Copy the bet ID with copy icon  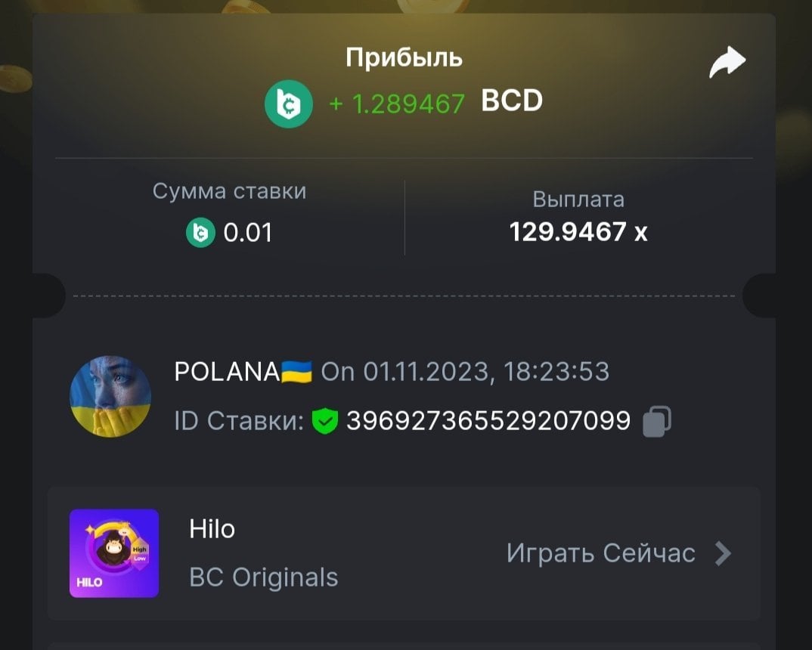[657, 421]
